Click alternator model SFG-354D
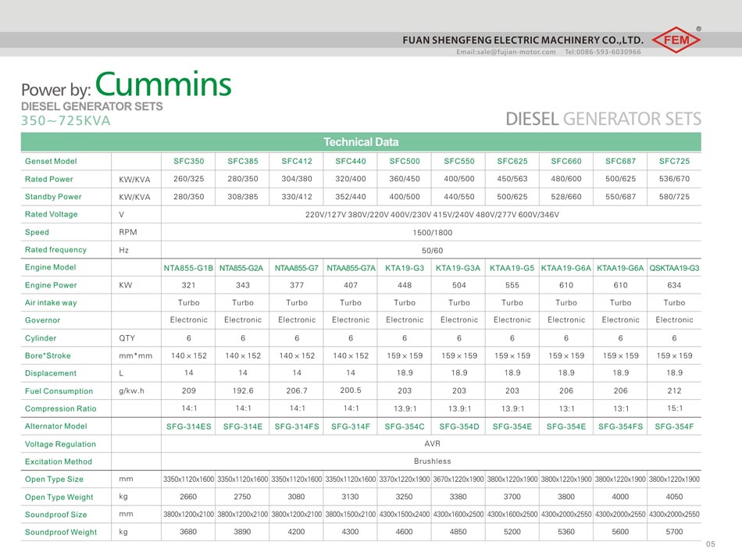 coord(459,426)
